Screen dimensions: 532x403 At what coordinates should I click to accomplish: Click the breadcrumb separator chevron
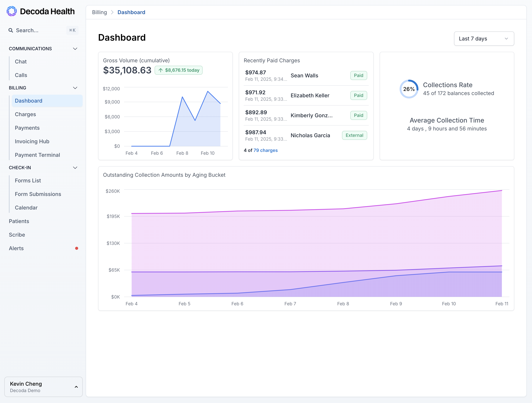coord(112,12)
